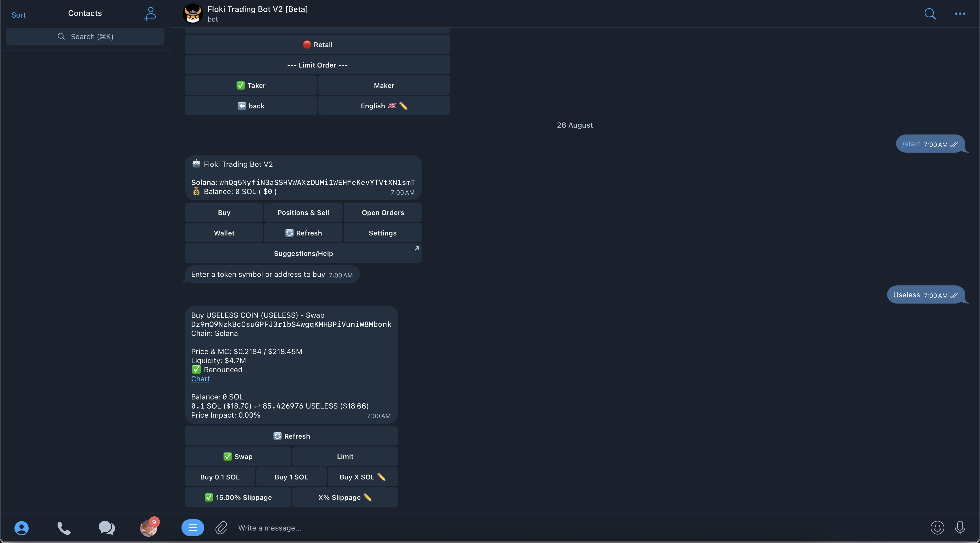Tap the external-link arrow on Suggestions/Help

(x=416, y=248)
